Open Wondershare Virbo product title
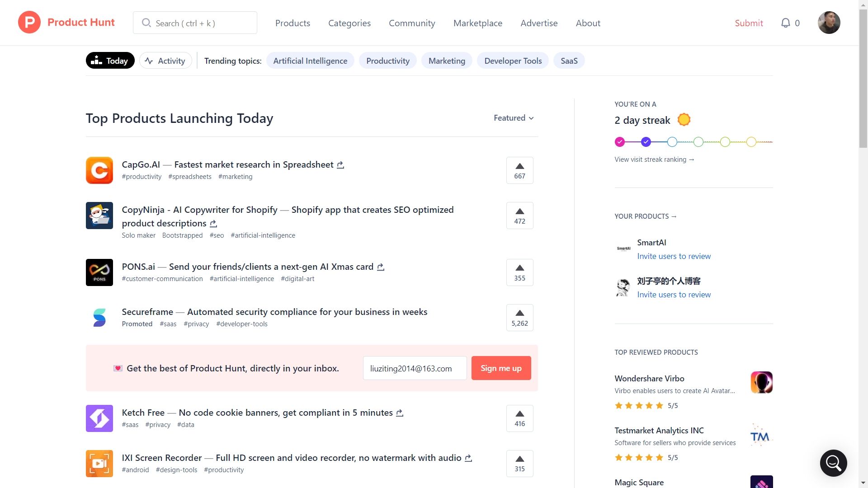868x488 pixels. pyautogui.click(x=649, y=379)
